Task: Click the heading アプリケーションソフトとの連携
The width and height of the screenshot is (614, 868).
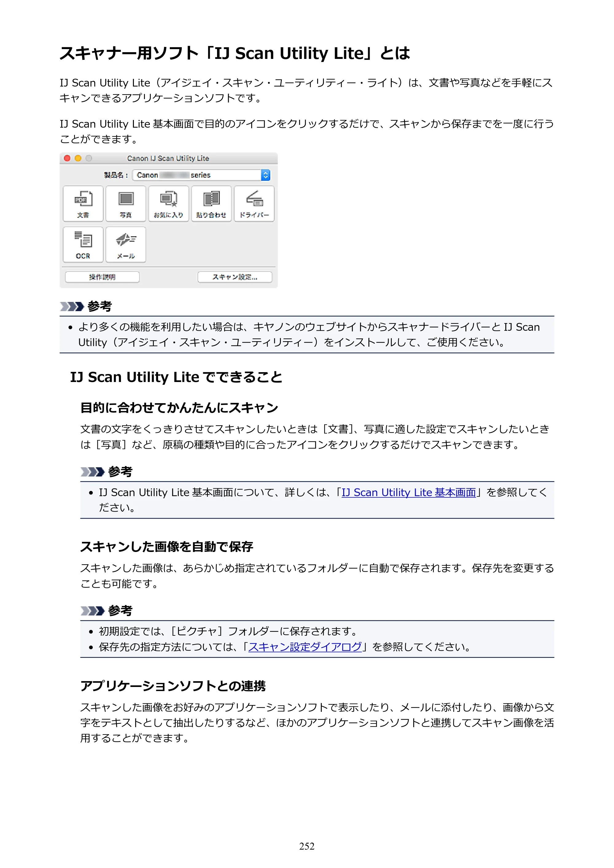Action: tap(173, 686)
